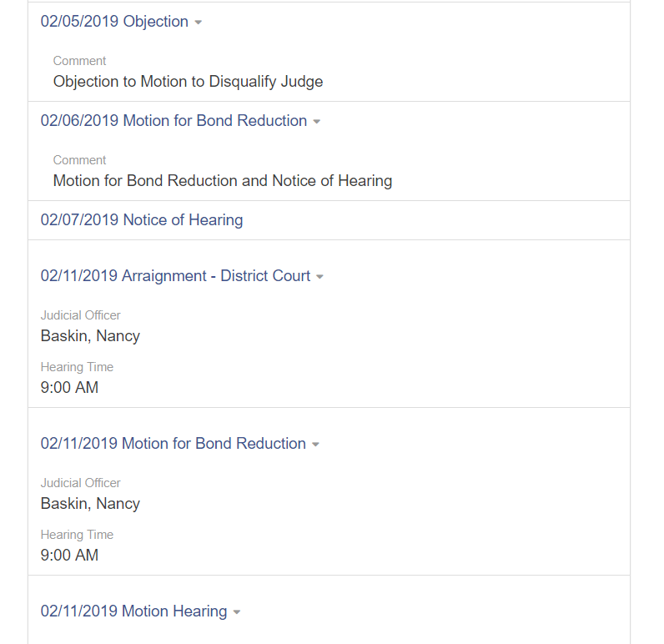Click the Objection to Motion to Disqualify Judge comment
664x644 pixels.
[188, 82]
